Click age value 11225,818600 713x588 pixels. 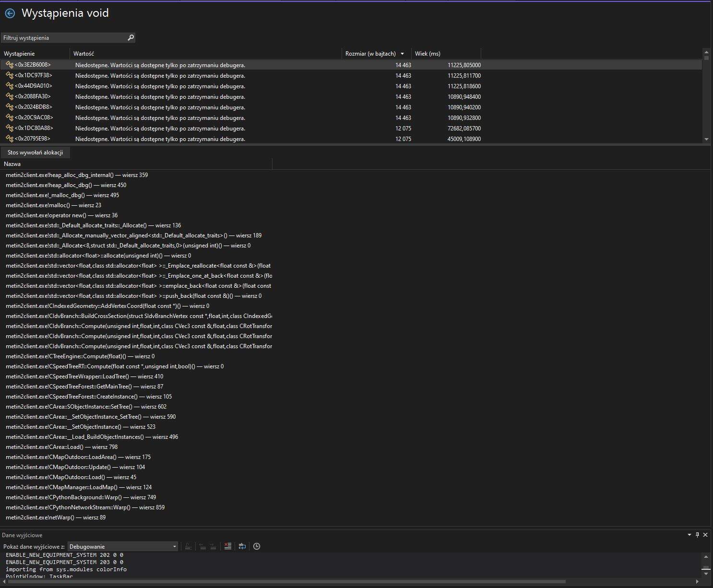click(464, 86)
